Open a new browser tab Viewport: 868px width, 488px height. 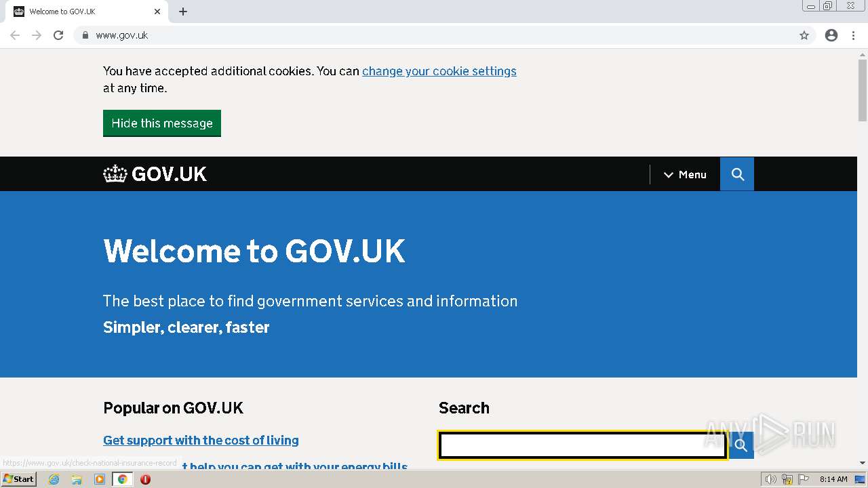click(183, 12)
